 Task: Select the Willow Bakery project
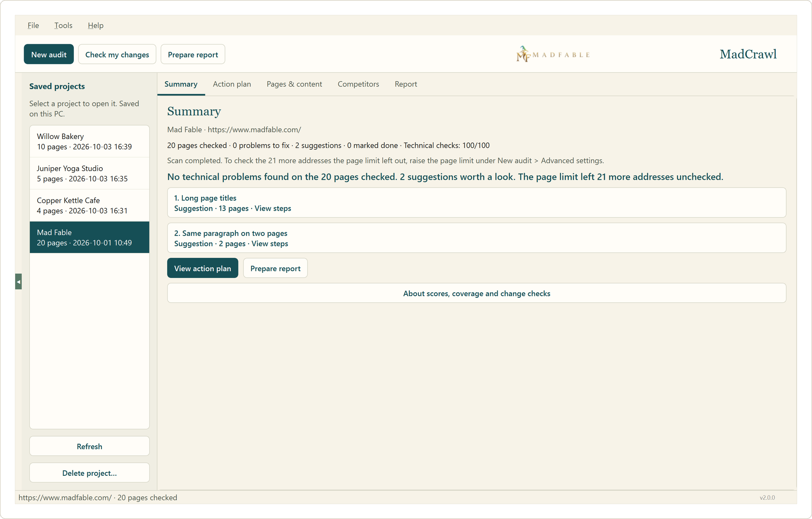point(89,141)
